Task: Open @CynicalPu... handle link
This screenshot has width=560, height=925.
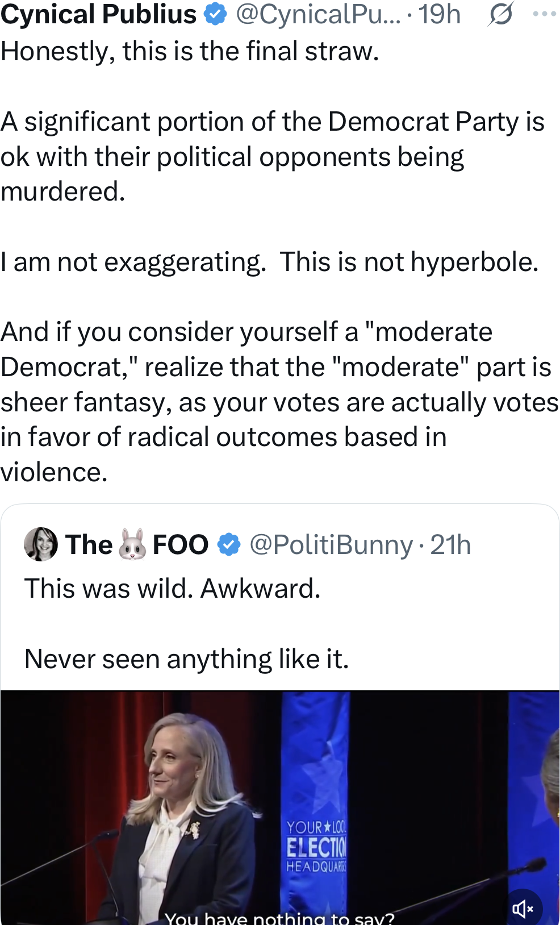Action: (317, 14)
